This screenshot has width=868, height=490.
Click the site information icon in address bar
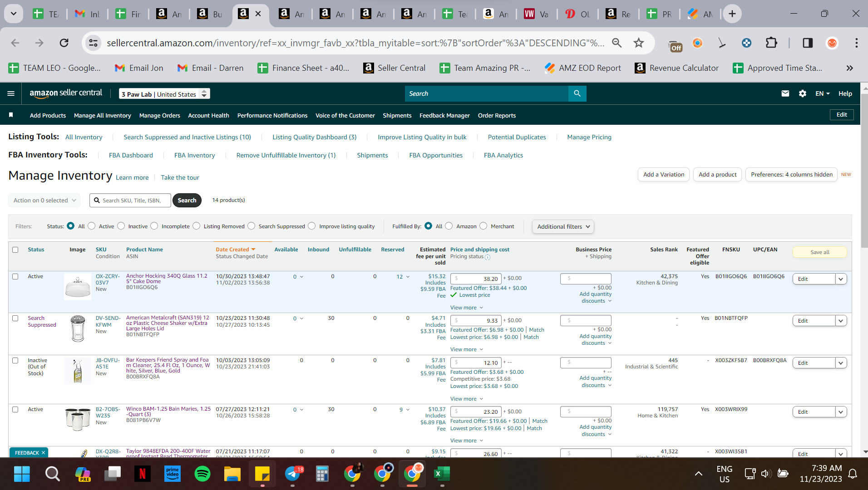[93, 43]
